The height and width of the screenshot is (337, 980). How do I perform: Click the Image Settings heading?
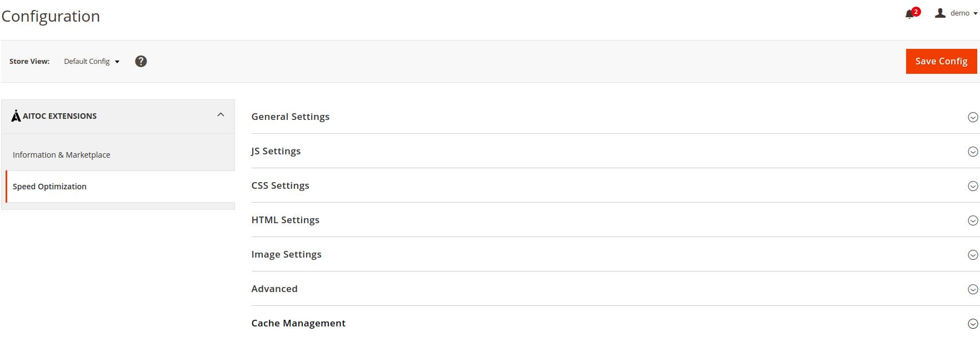tap(286, 254)
